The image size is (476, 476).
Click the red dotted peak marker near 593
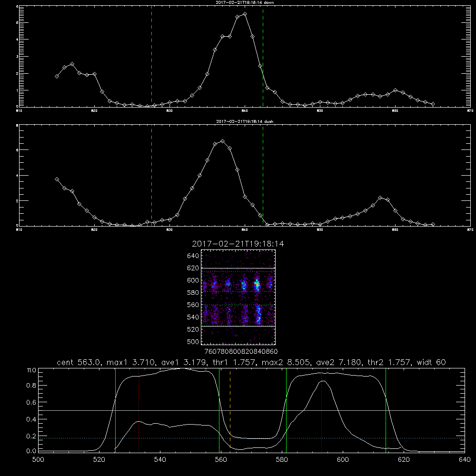pyautogui.click(x=321, y=410)
